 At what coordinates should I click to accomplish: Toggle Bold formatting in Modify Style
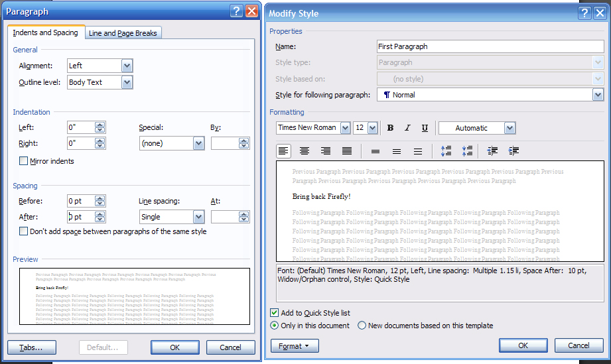point(390,128)
